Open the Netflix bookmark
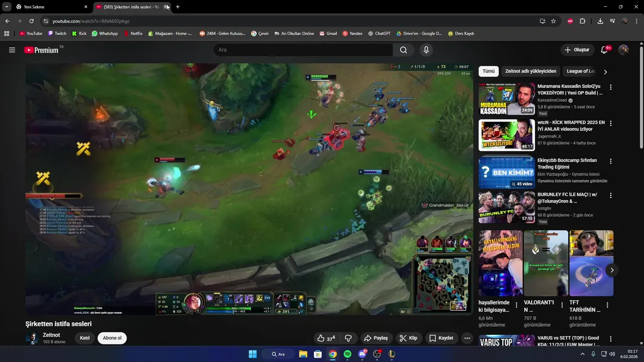The width and height of the screenshot is (644, 362). (x=133, y=34)
